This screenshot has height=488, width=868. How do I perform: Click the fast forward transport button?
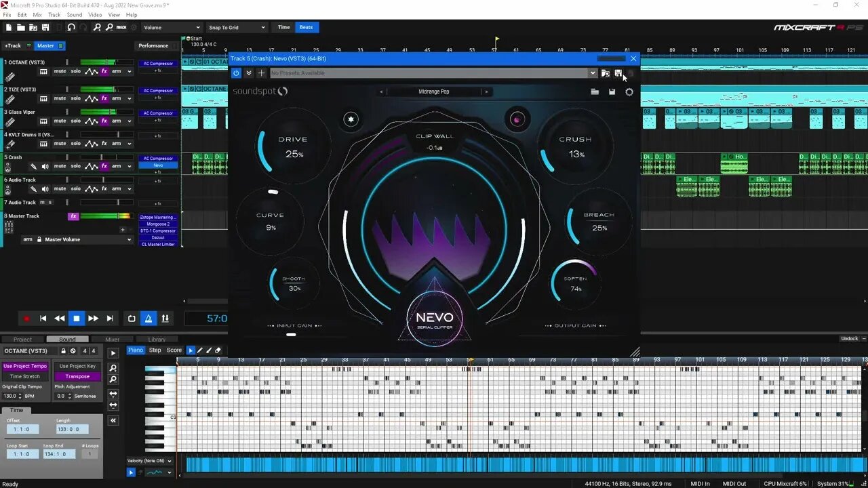click(93, 319)
